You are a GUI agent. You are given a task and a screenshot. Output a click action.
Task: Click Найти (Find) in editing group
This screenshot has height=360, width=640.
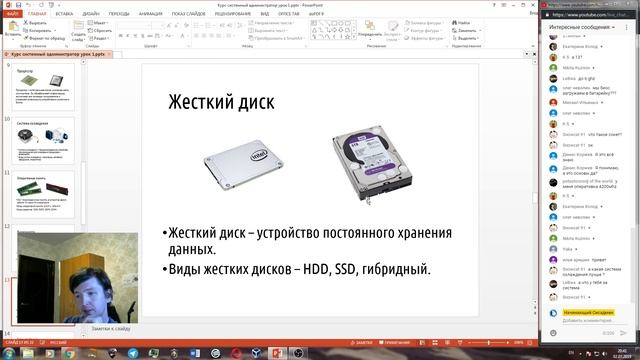point(461,23)
